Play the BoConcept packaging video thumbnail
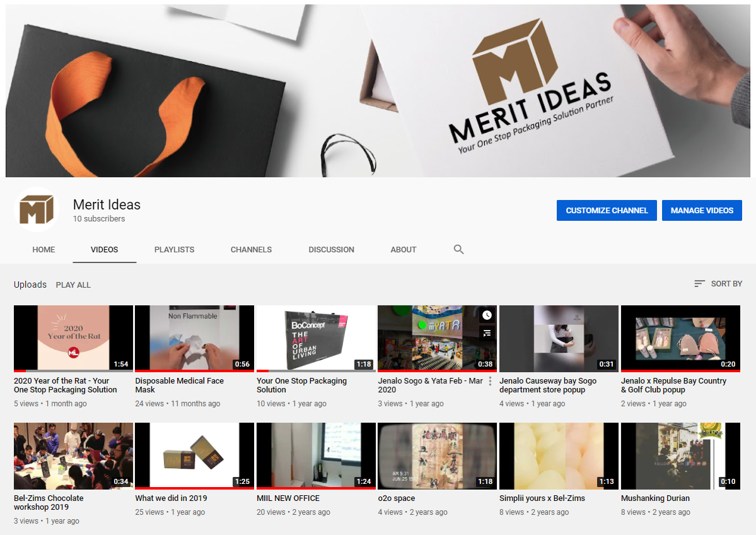The image size is (756, 535). pos(316,338)
